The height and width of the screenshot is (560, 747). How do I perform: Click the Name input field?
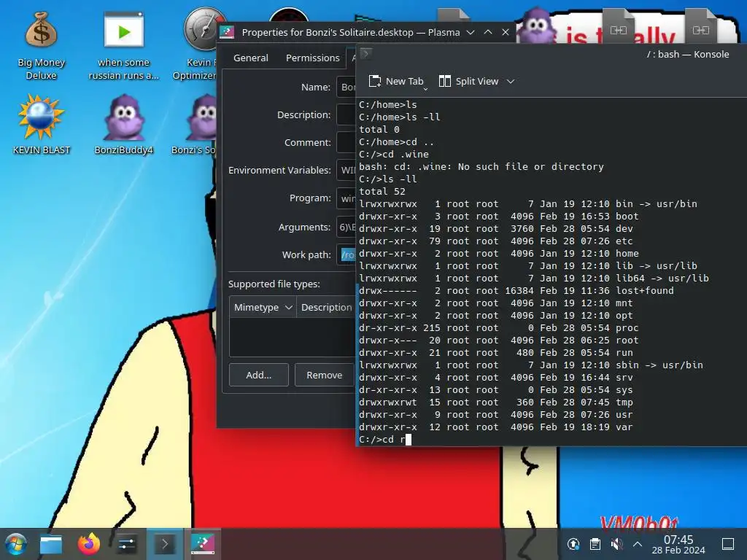(x=347, y=87)
